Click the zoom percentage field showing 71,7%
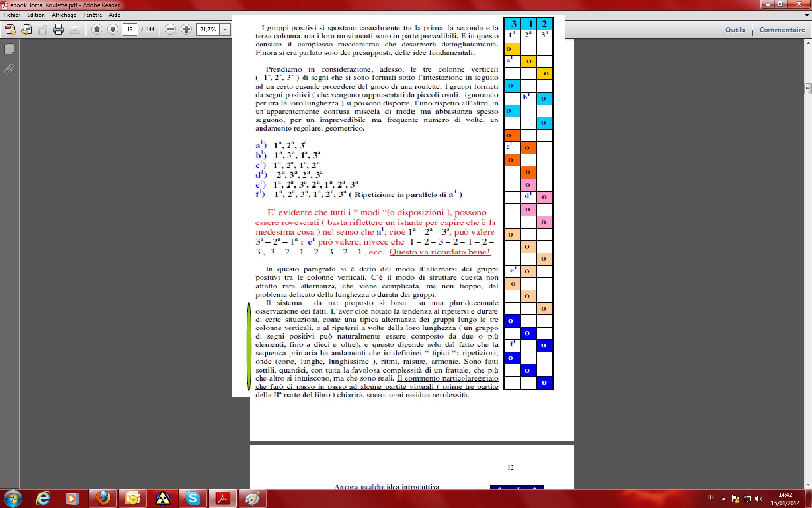 (208, 30)
